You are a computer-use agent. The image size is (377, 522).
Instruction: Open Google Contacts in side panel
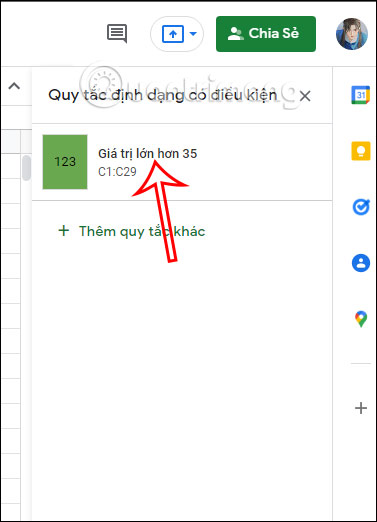(x=361, y=263)
